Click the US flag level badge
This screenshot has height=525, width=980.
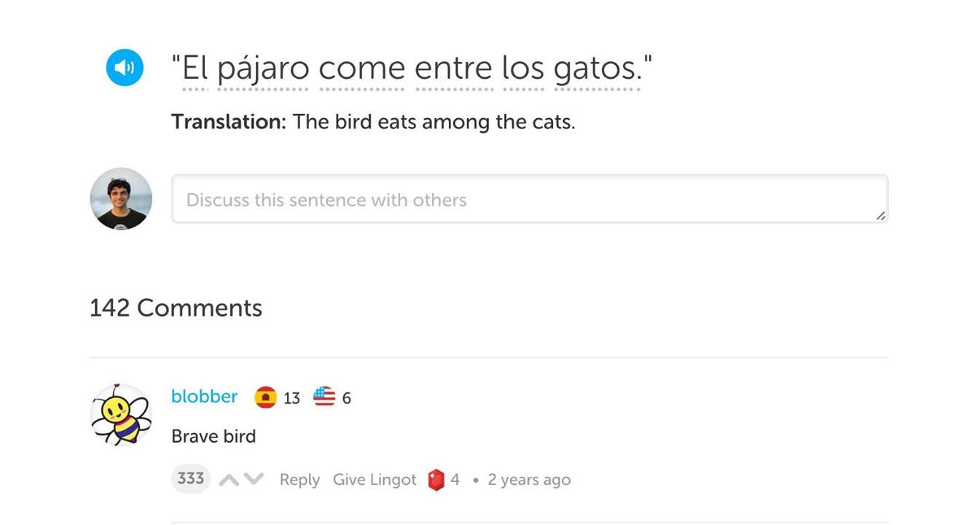pyautogui.click(x=324, y=397)
